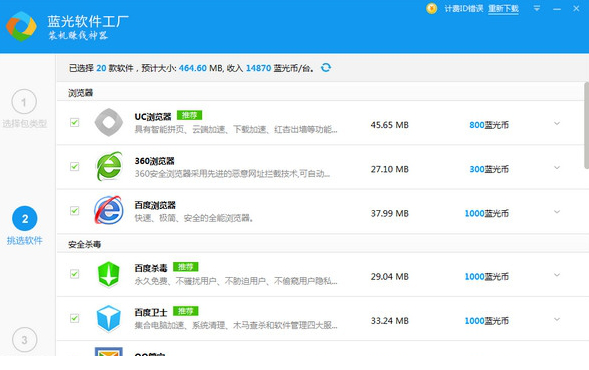The image size is (589, 370).
Task: Click the 蓝光软件工厂 logo icon
Action: click(x=21, y=26)
